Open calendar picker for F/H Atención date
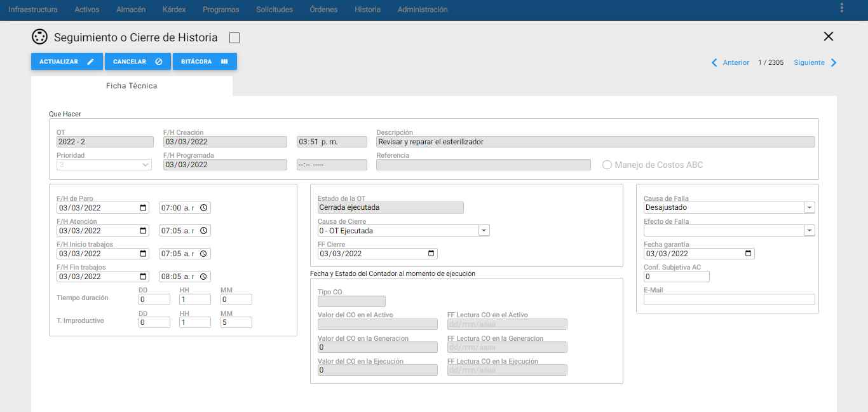Image resolution: width=868 pixels, height=412 pixels. 143,231
